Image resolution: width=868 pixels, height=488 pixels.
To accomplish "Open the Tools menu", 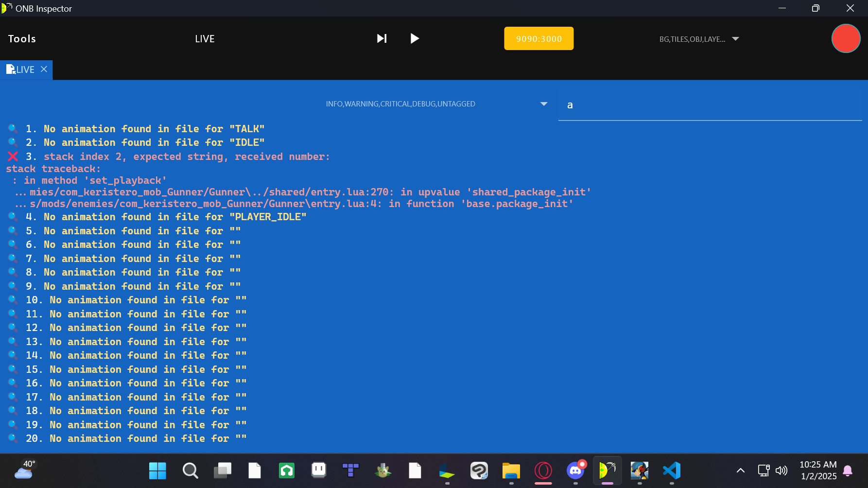I will 22,39.
